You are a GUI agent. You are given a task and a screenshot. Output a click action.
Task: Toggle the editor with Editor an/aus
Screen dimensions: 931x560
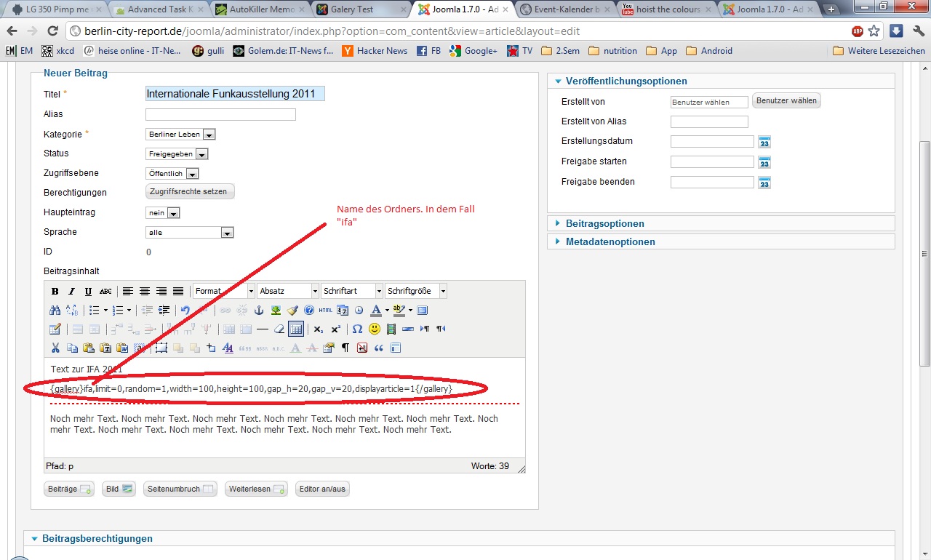pos(322,489)
